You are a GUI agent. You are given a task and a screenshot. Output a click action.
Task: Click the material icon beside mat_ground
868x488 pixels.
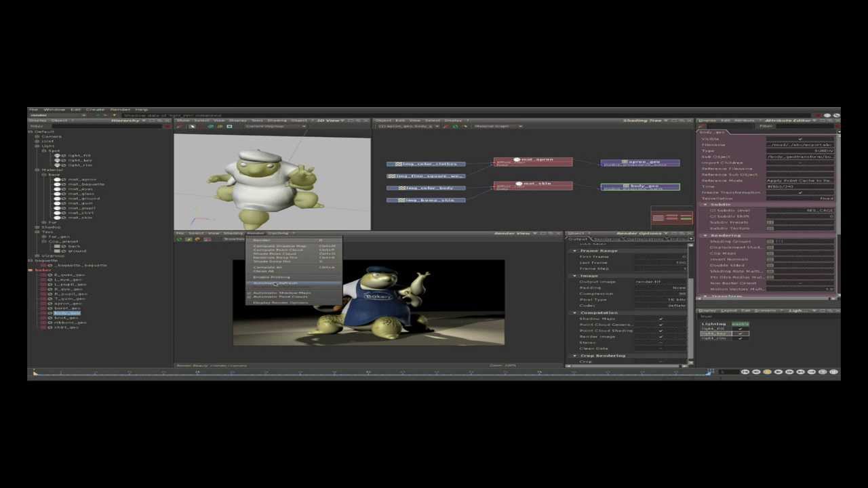[57, 199]
